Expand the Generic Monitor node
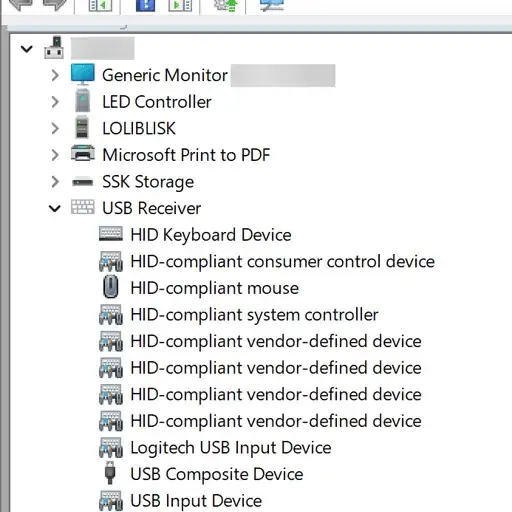Image resolution: width=512 pixels, height=512 pixels. pos(55,75)
